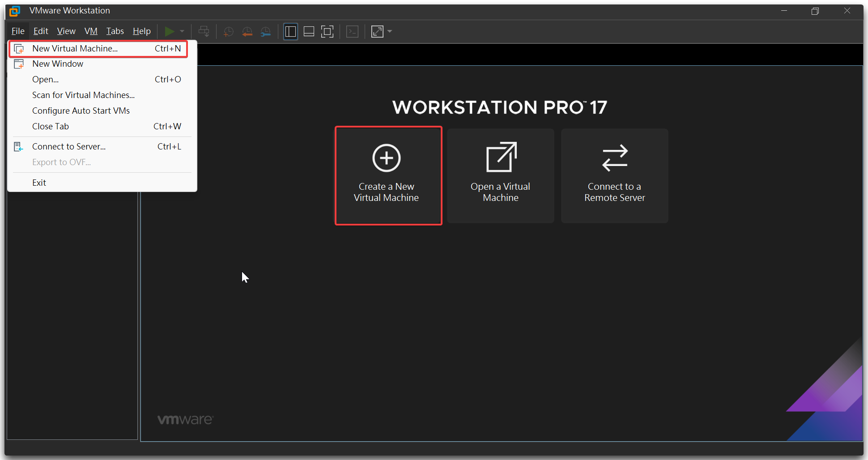The image size is (868, 460).
Task: Select Configure Auto Start VMs
Action: tap(102, 111)
